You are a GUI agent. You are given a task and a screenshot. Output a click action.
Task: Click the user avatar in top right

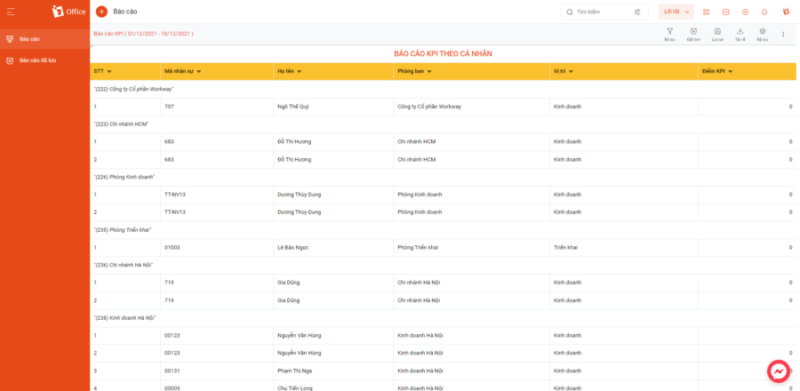786,12
